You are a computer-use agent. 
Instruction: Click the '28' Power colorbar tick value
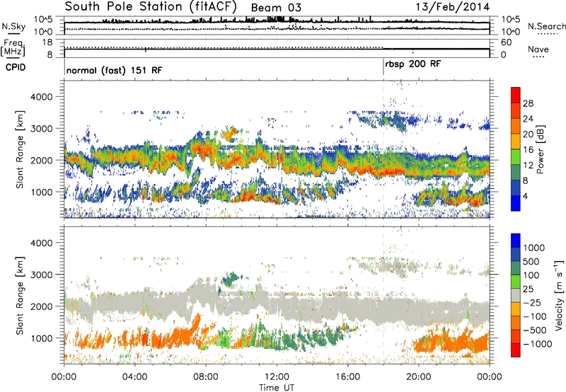(x=528, y=103)
